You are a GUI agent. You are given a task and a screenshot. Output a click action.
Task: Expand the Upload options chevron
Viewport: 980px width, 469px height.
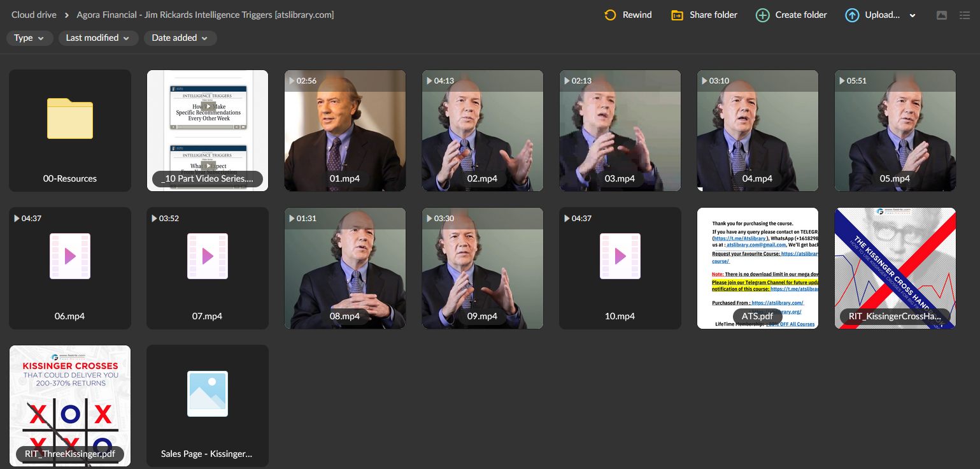coord(913,14)
